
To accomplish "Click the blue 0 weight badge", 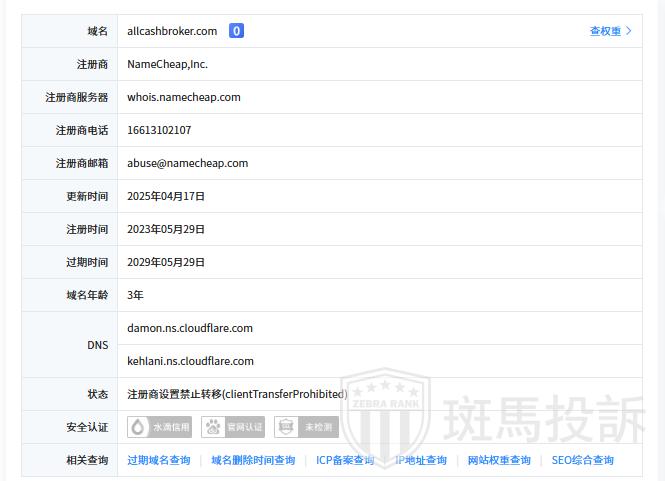I will [x=236, y=31].
